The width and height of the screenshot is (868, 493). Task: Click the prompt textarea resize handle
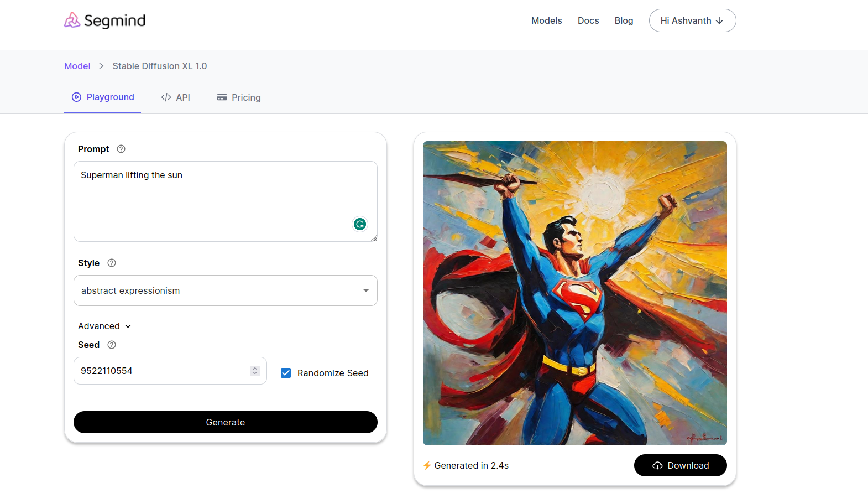coord(374,238)
